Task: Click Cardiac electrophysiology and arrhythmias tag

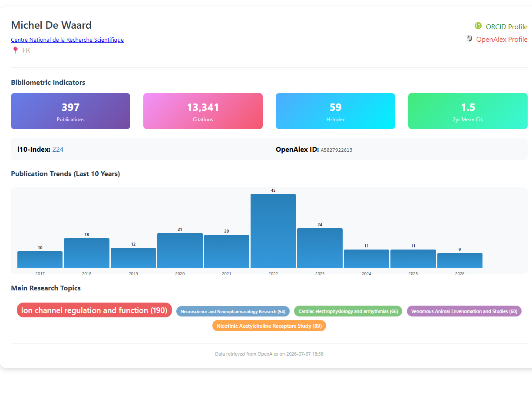Action: pyautogui.click(x=348, y=311)
